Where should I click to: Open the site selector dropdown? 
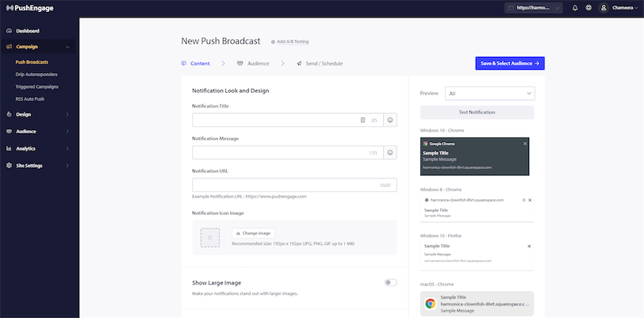coord(534,8)
